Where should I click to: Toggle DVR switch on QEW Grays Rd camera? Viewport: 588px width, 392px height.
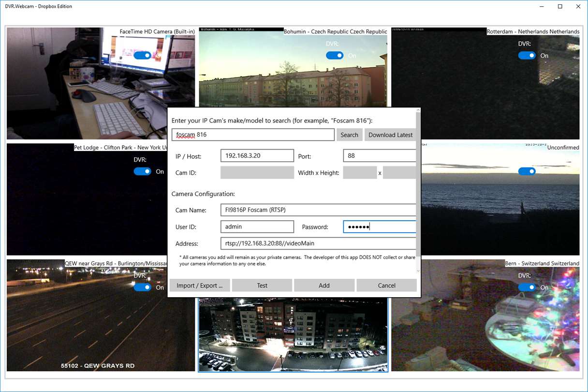142,287
